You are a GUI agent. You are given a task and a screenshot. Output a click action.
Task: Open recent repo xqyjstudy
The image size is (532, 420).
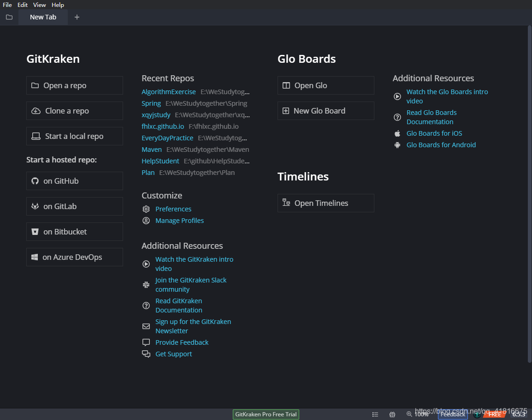point(156,115)
